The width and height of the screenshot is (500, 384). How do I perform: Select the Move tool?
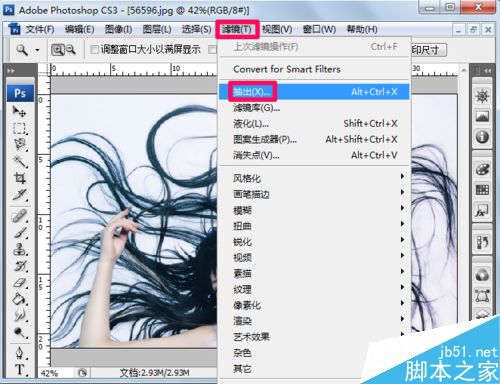coord(19,112)
